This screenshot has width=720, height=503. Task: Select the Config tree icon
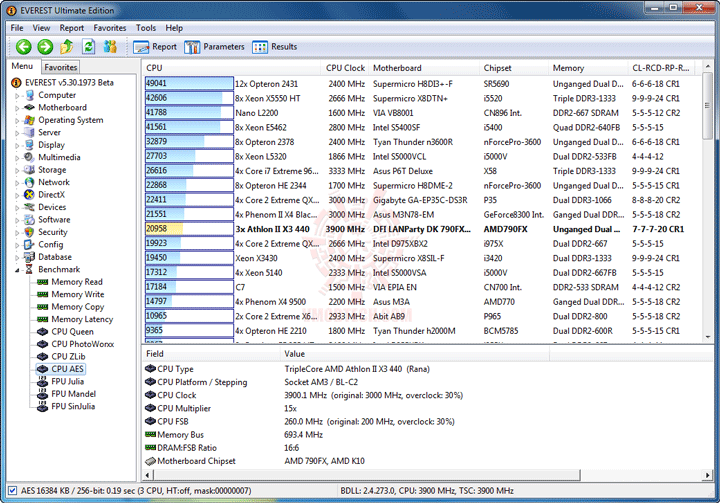(x=30, y=244)
